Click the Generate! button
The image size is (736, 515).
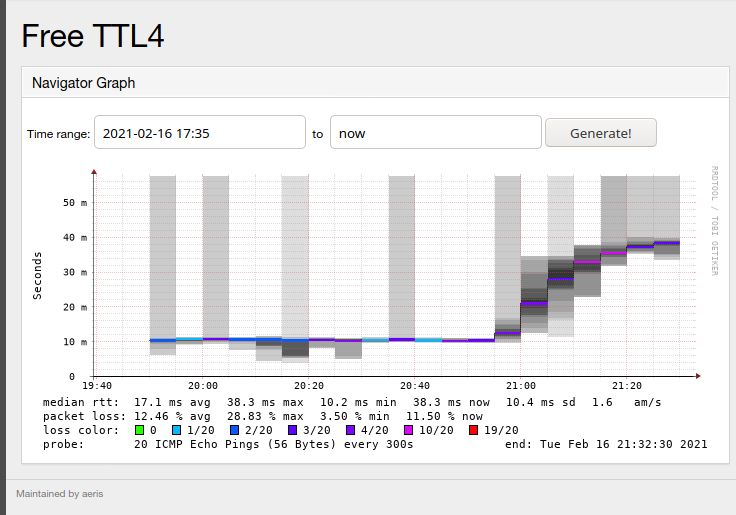601,133
